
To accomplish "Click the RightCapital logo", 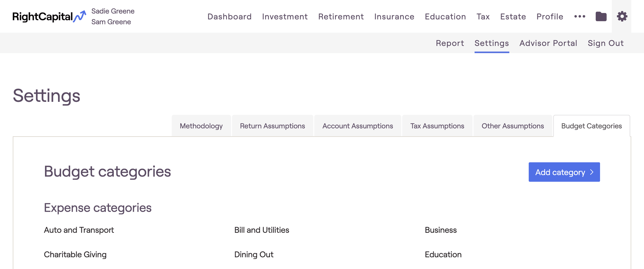I will (49, 16).
